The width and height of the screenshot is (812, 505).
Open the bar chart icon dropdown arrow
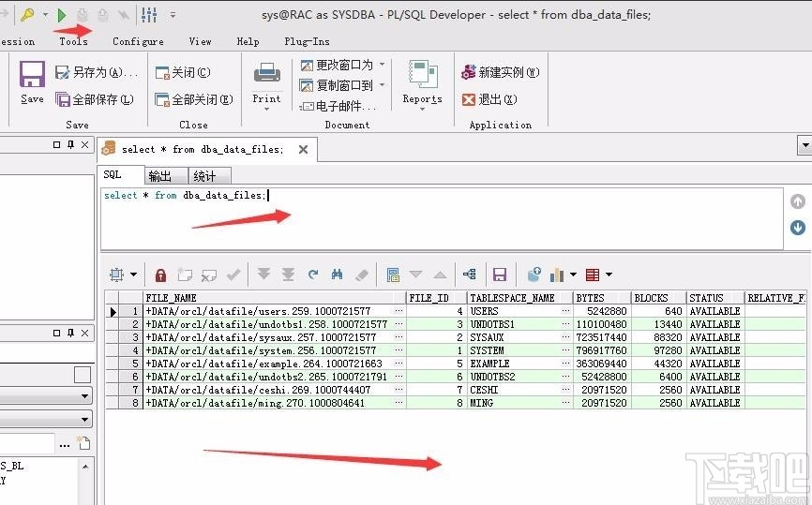point(574,275)
